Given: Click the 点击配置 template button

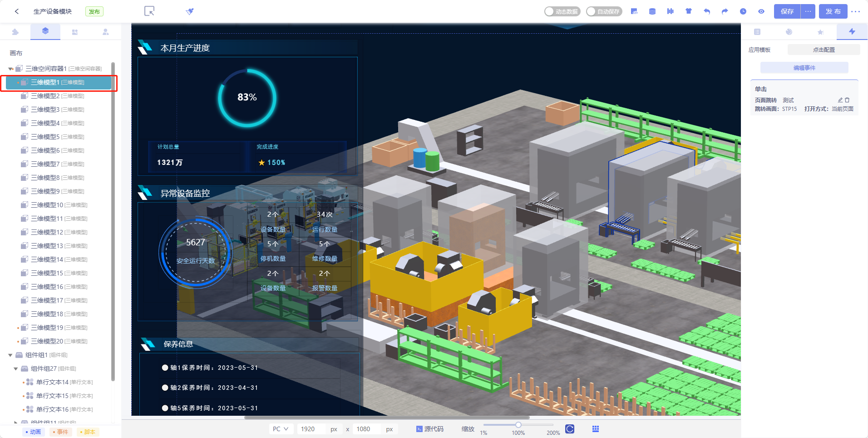Looking at the screenshot, I should pyautogui.click(x=824, y=50).
